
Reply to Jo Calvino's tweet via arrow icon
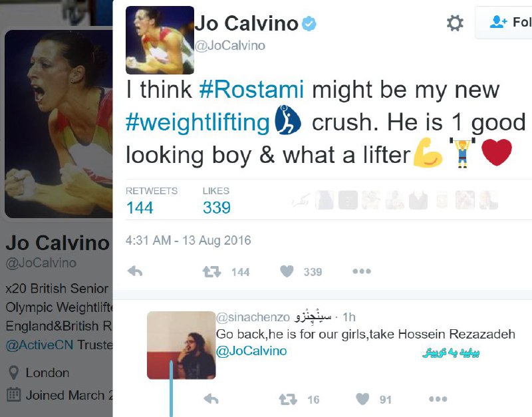pyautogui.click(x=135, y=271)
